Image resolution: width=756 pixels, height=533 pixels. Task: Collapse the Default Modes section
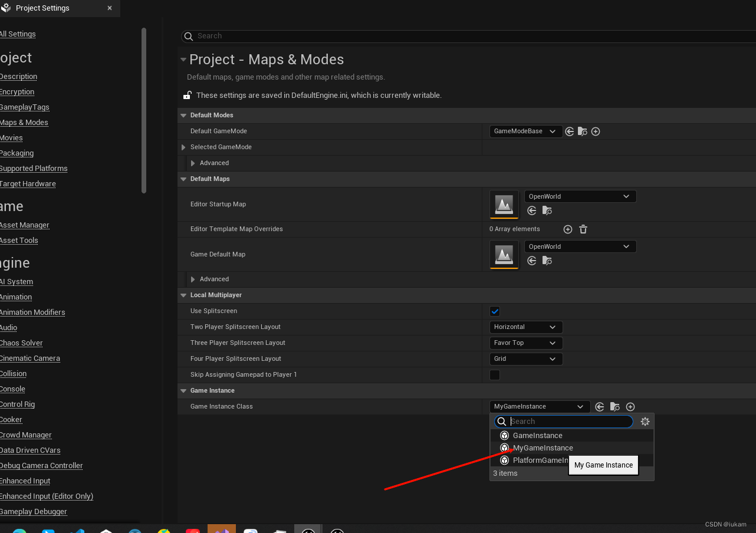click(183, 116)
